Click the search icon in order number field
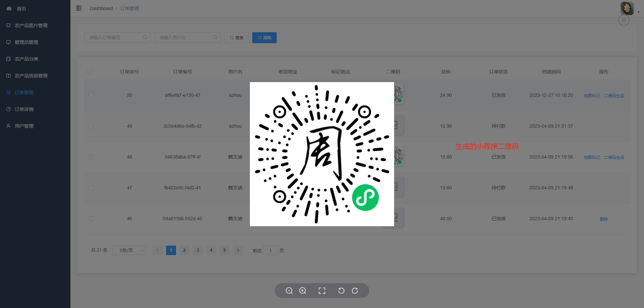Viewport: 644px width, 308px height. tap(145, 38)
